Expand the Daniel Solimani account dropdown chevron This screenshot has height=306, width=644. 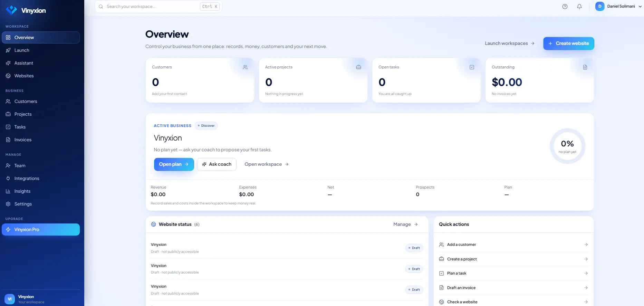(x=640, y=7)
